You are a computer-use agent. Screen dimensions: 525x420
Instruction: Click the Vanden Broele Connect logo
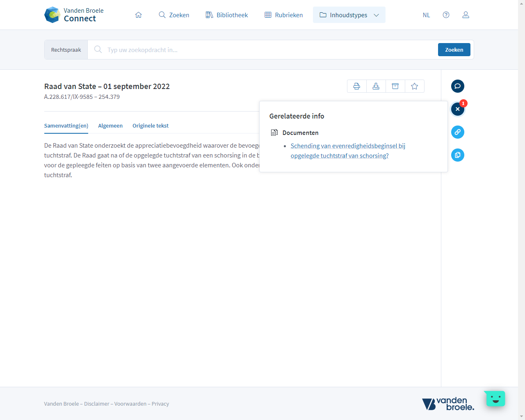coord(74,15)
